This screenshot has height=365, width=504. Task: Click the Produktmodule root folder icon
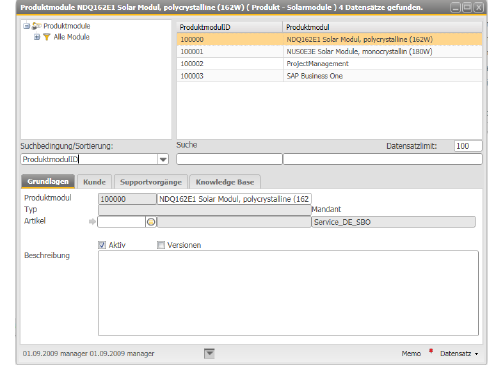(37, 26)
